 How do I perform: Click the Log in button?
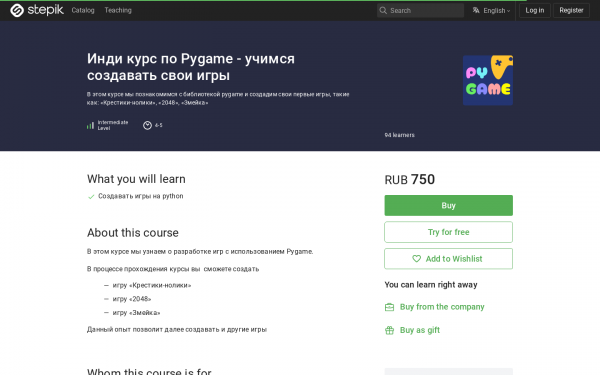coord(535,10)
